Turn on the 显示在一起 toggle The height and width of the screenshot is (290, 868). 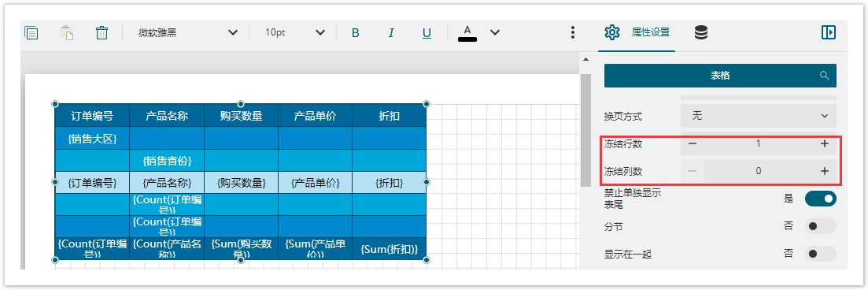pyautogui.click(x=821, y=254)
